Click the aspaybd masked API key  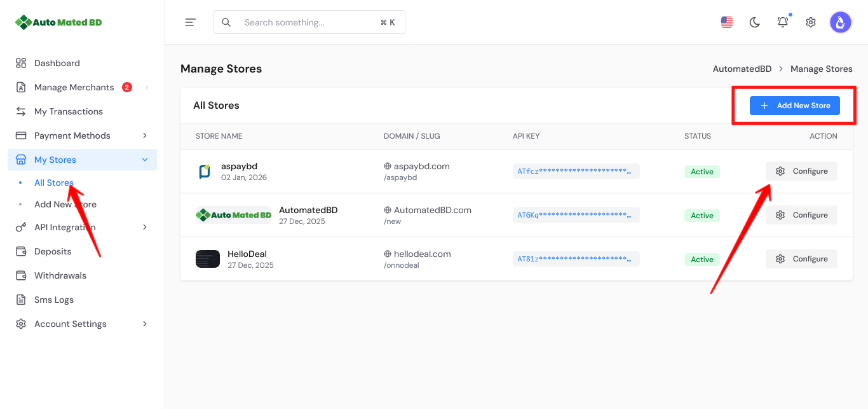pos(576,171)
